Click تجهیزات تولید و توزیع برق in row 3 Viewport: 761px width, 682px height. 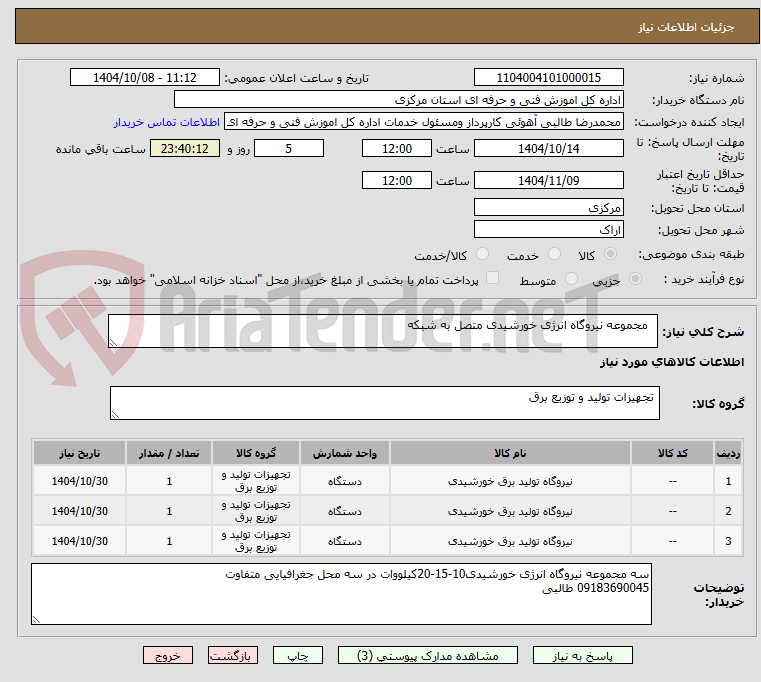click(256, 541)
